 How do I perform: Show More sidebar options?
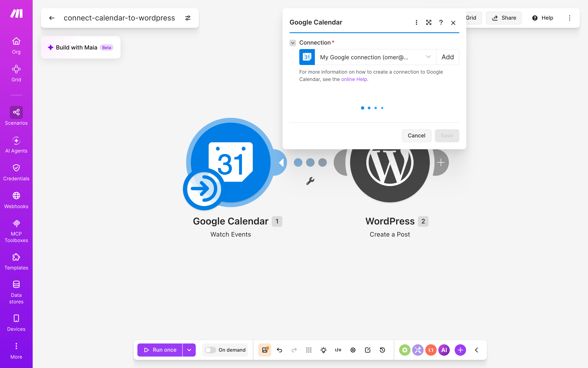[16, 350]
